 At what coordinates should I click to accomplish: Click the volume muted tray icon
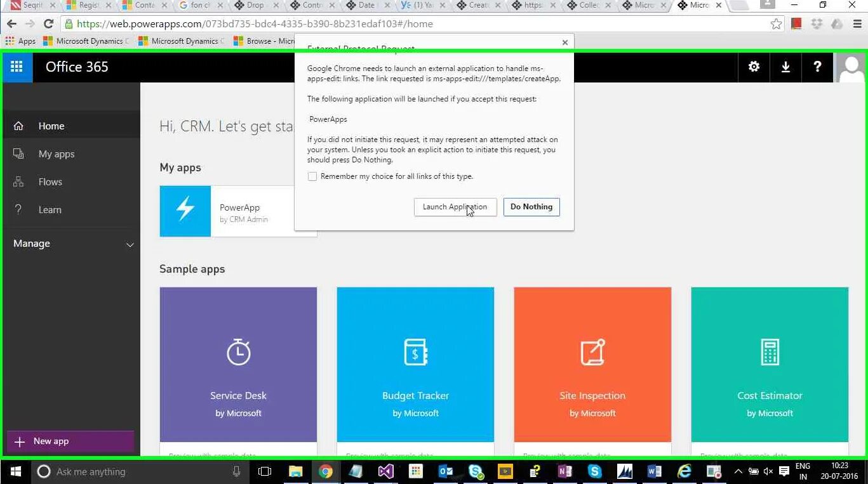[x=768, y=471]
